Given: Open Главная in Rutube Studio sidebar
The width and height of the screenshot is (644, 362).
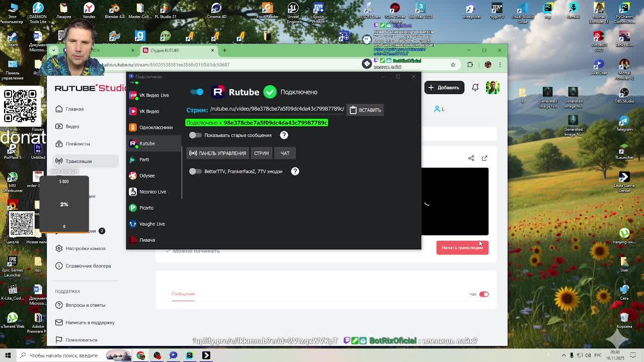Looking at the screenshot, I should 74,109.
